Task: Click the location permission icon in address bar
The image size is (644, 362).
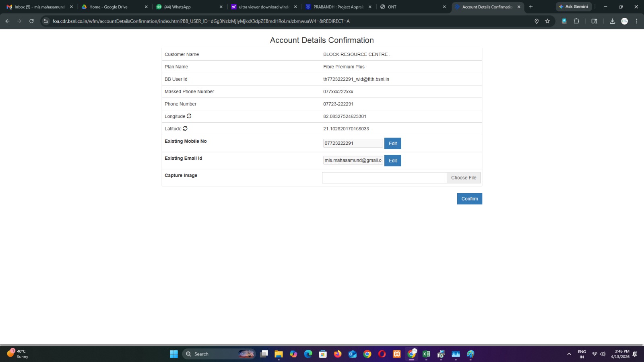Action: point(537,21)
